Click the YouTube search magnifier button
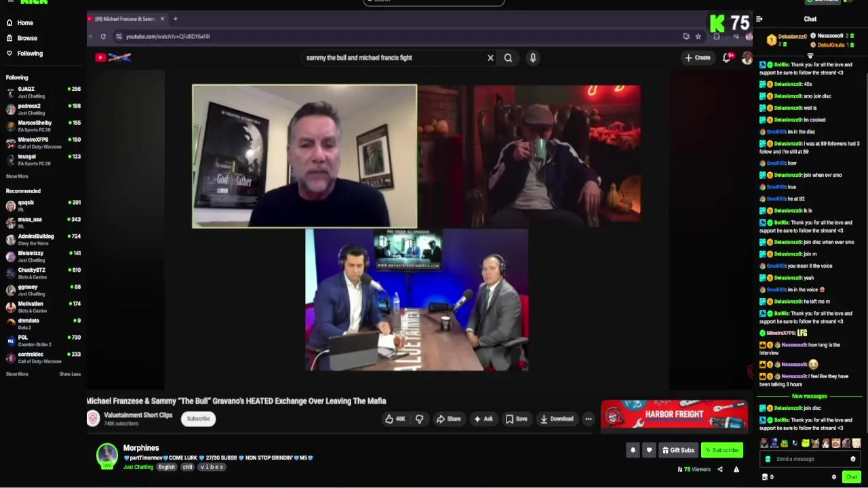 [508, 58]
